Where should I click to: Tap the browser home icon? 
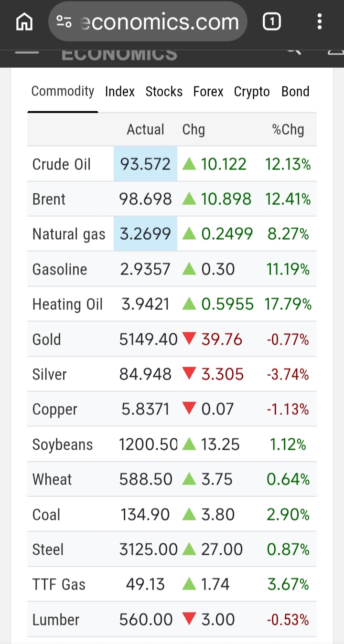(x=24, y=22)
